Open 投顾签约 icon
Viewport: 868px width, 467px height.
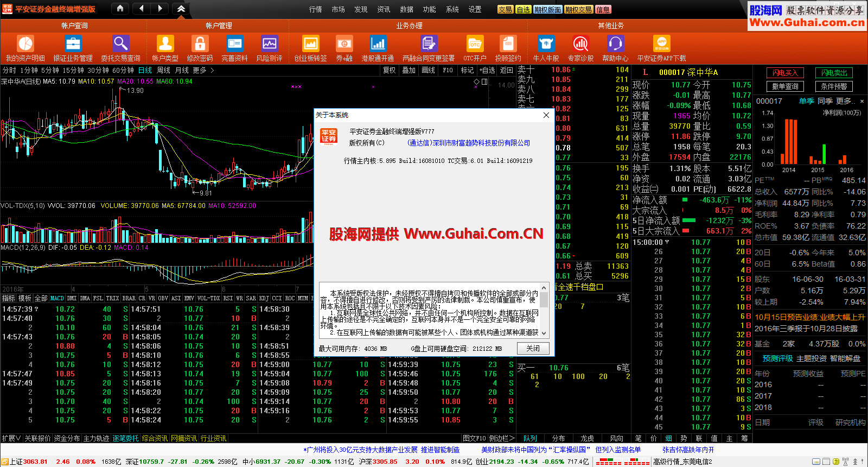coord(508,44)
